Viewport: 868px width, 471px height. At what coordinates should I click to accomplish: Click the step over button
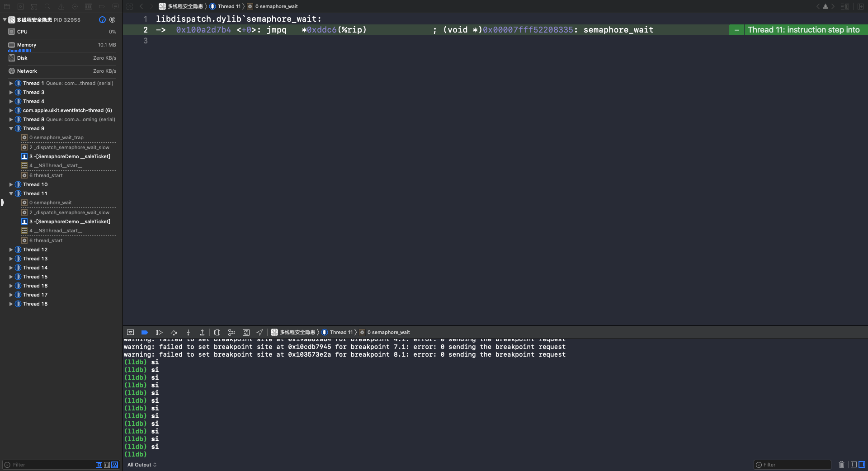click(174, 332)
